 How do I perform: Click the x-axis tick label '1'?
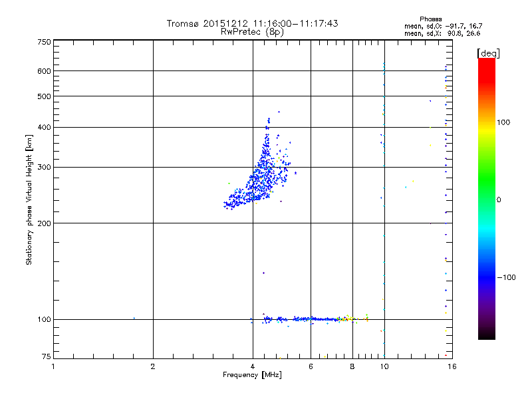click(53, 366)
